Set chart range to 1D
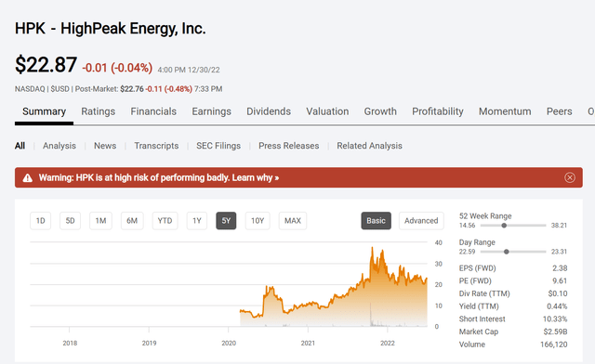 pyautogui.click(x=41, y=221)
